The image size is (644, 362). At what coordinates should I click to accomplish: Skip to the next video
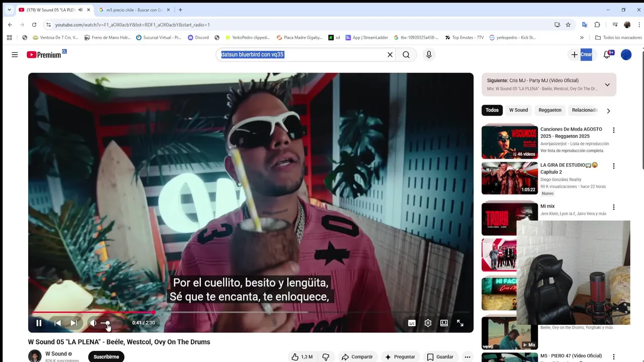pos(74,323)
